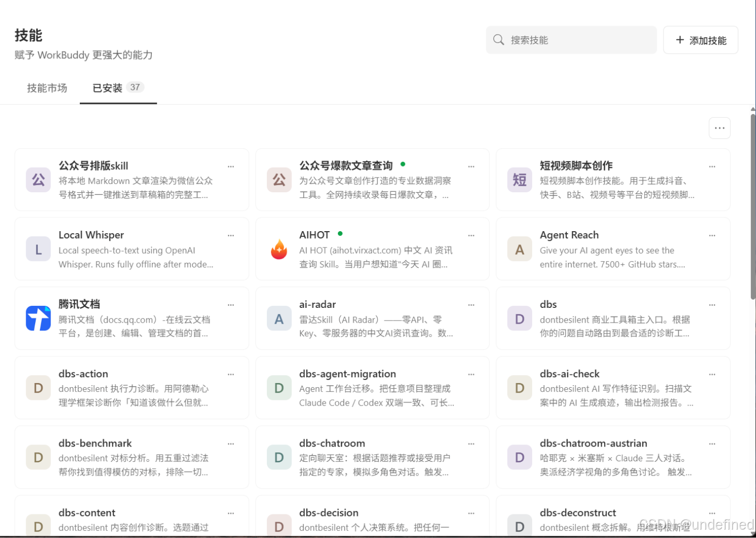Click the 短视频脚本创作 card icon
Image resolution: width=756 pixels, height=538 pixels.
520,180
